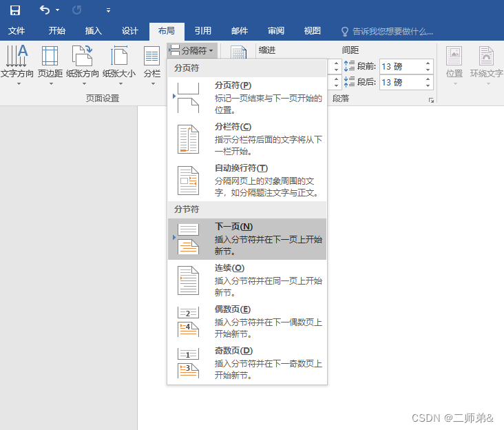This screenshot has height=430, width=504.
Task: Switch to the 插入 tab
Action: (x=94, y=31)
